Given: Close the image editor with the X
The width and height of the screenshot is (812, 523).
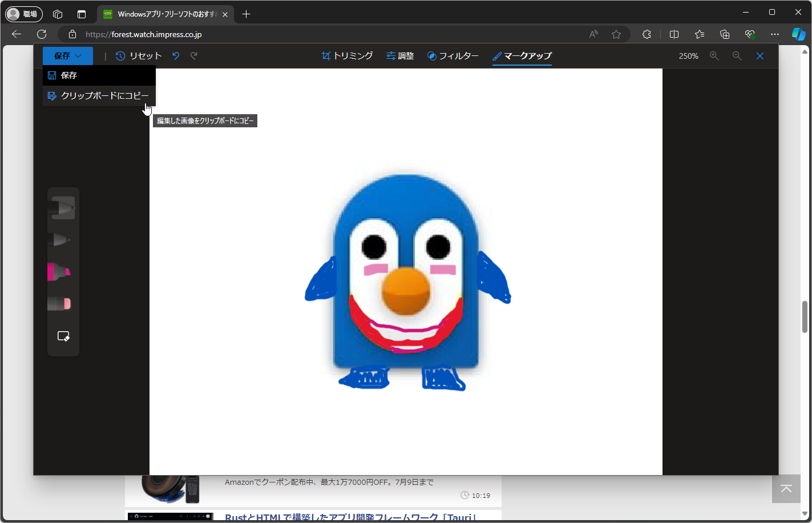Looking at the screenshot, I should click(760, 55).
